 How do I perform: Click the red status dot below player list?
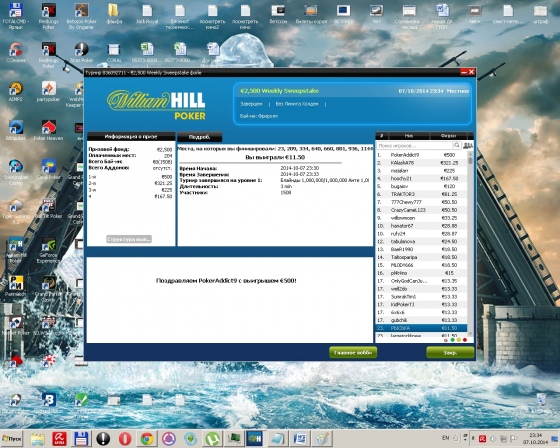click(x=465, y=340)
